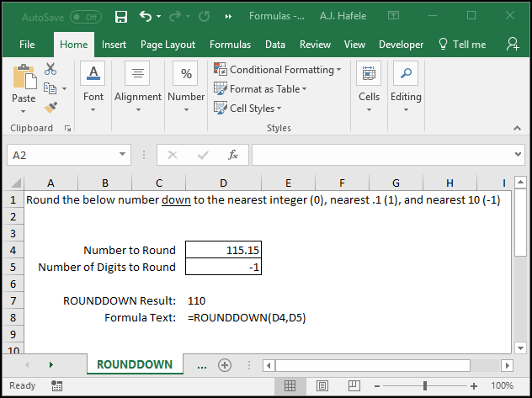This screenshot has width=532, height=398.
Task: Open the Cells group button
Action: (369, 88)
